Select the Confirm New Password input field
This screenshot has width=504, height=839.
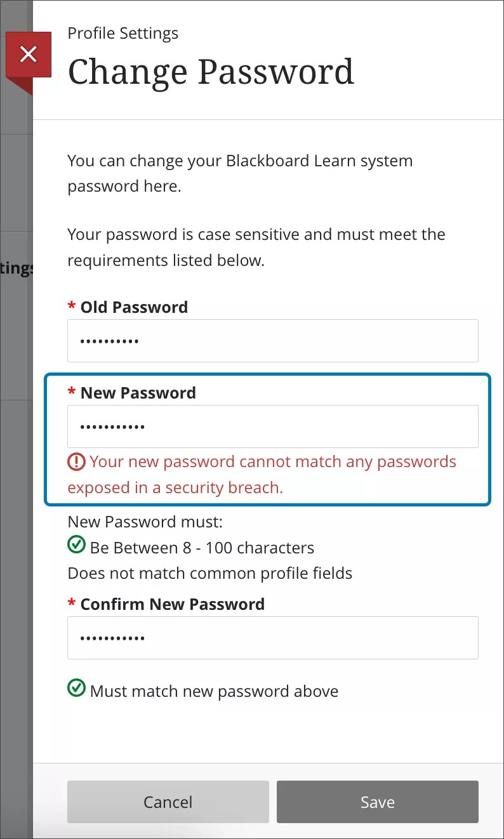(x=273, y=638)
